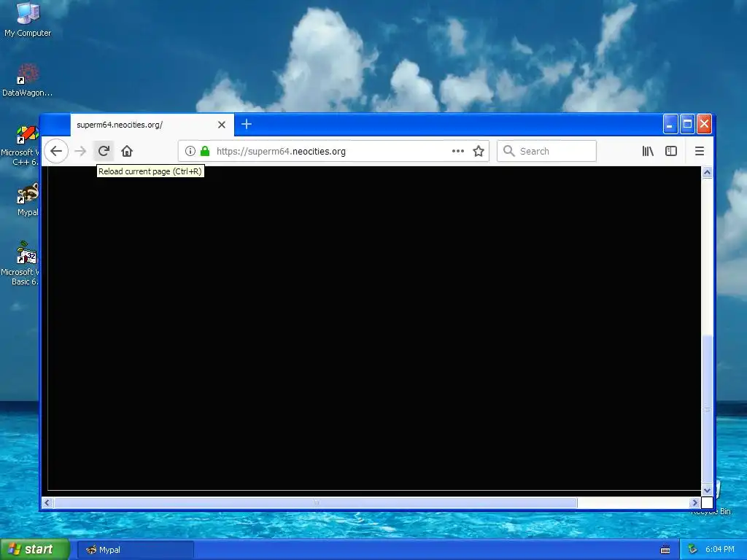Close the Mypal browser window
The height and width of the screenshot is (560, 747).
(x=704, y=125)
